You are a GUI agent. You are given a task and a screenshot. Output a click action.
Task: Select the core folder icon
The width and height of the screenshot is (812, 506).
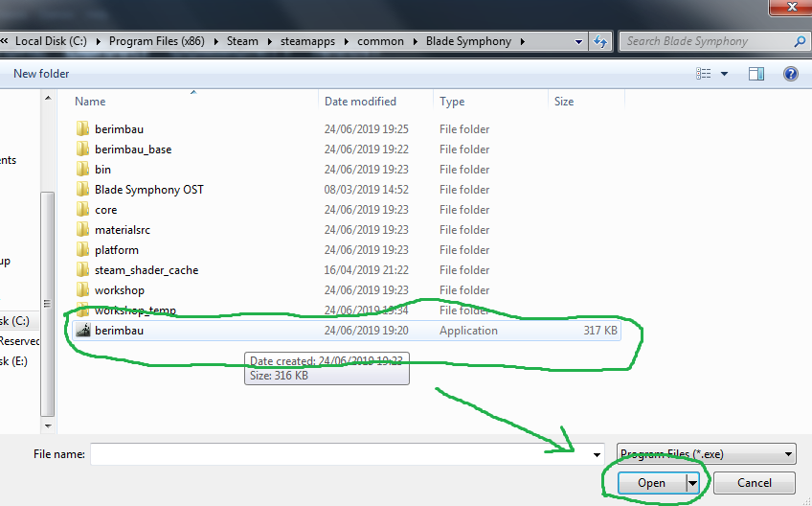83,210
